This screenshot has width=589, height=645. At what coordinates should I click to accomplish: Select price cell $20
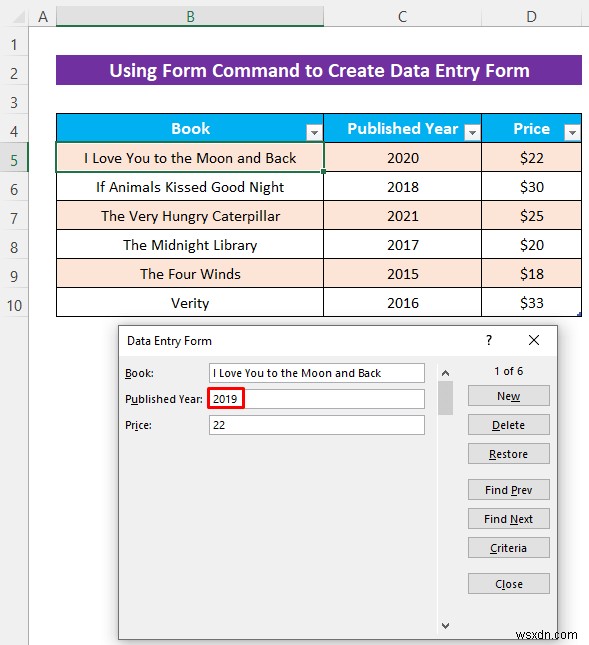tap(531, 245)
